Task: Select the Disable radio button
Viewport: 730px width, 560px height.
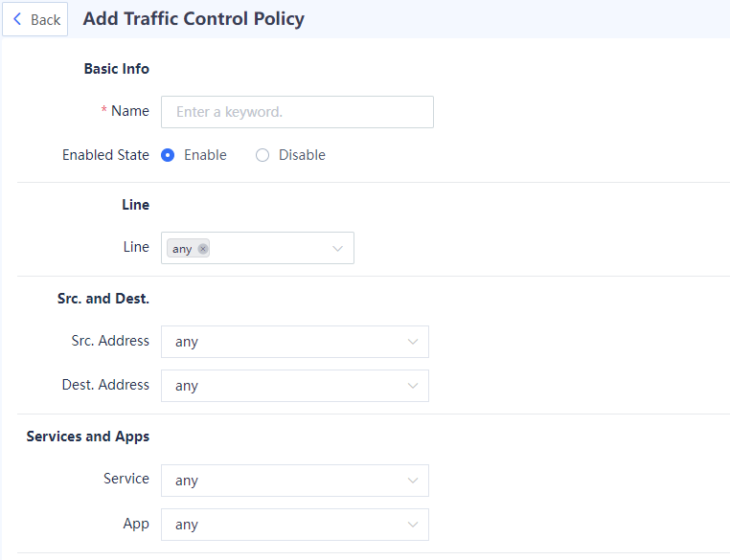Action: [x=262, y=155]
